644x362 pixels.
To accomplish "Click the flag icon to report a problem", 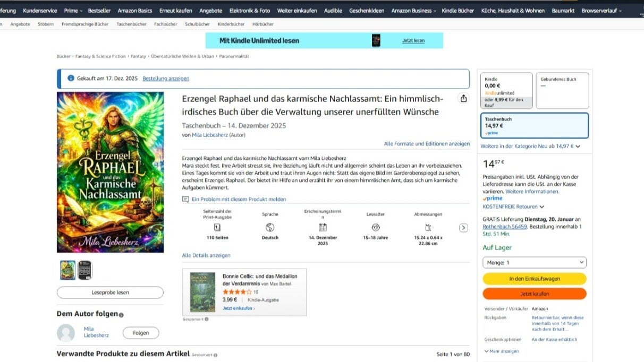I will click(185, 199).
